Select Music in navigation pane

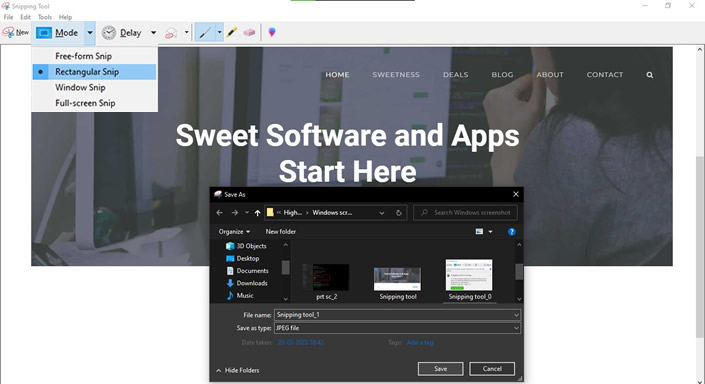tap(240, 295)
